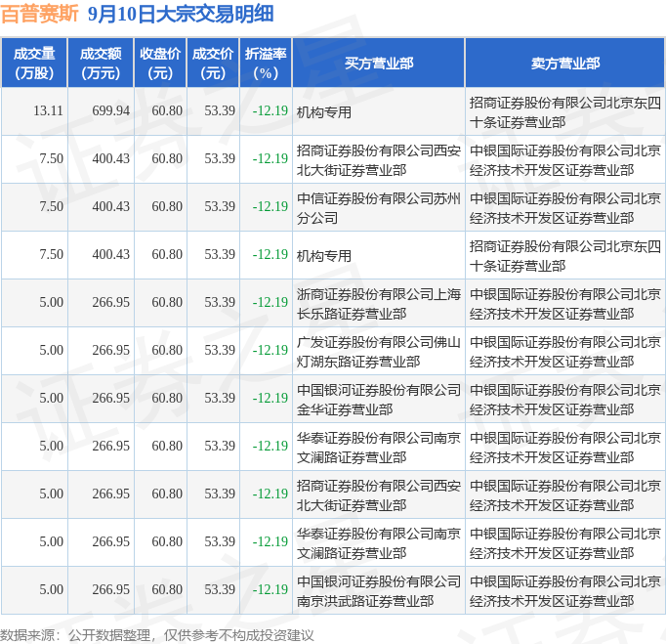Image resolution: width=666 pixels, height=644 pixels.
Task: Click buyer 招商证券西安北大街 in the 400.43 row
Action: coord(379,160)
